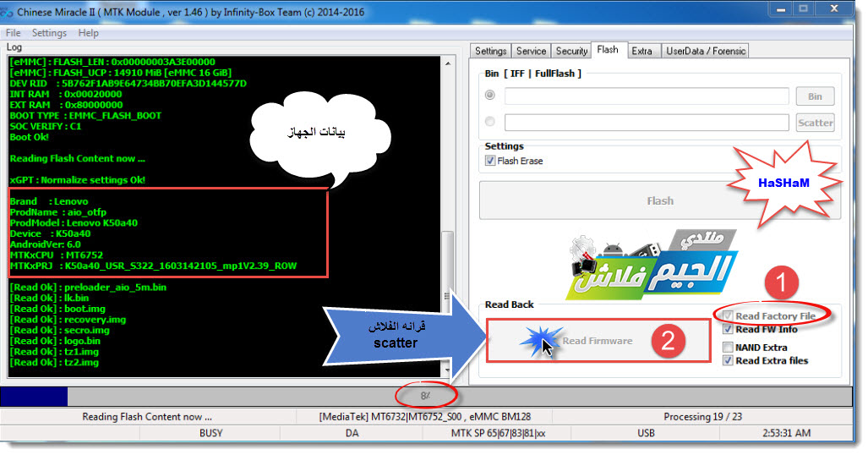The height and width of the screenshot is (455, 868).
Task: Click the '[Read Ok] : boot.img' log line
Action: [x=57, y=309]
